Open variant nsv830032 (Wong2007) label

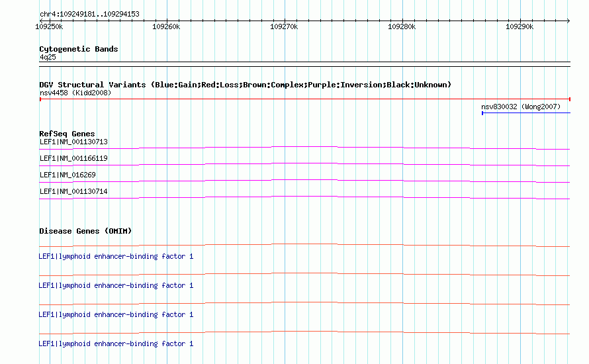tap(521, 107)
